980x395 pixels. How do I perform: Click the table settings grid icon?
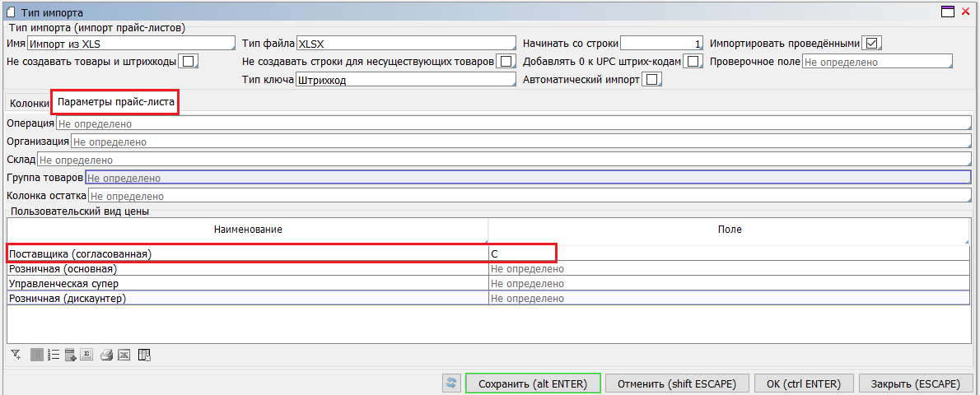[144, 355]
